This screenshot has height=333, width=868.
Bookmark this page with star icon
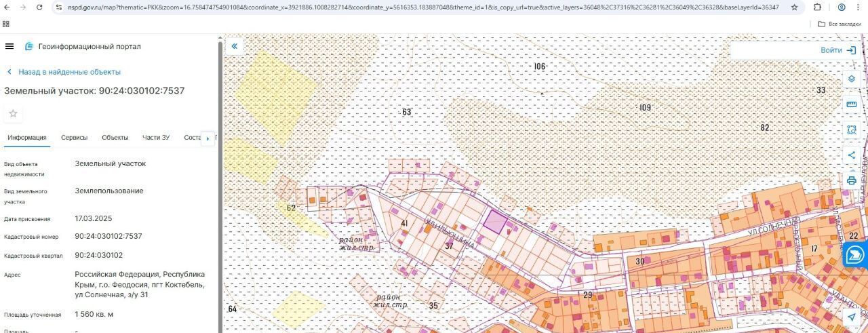point(794,7)
